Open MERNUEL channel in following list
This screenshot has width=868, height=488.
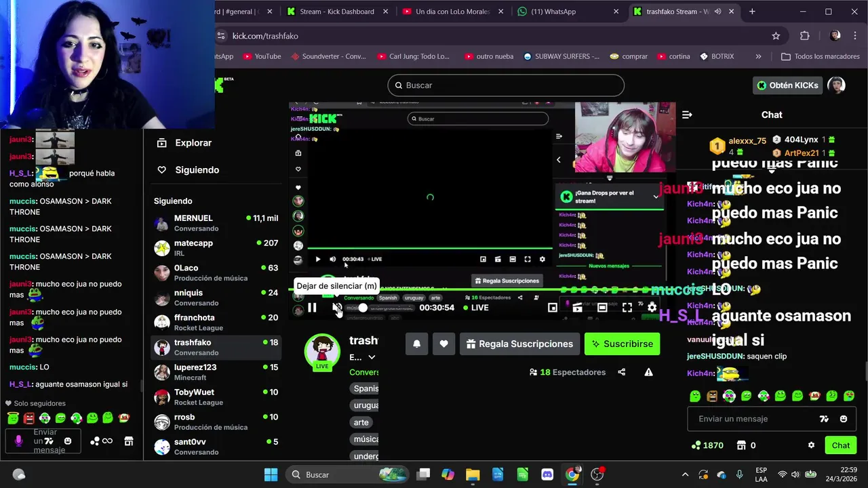[216, 223]
